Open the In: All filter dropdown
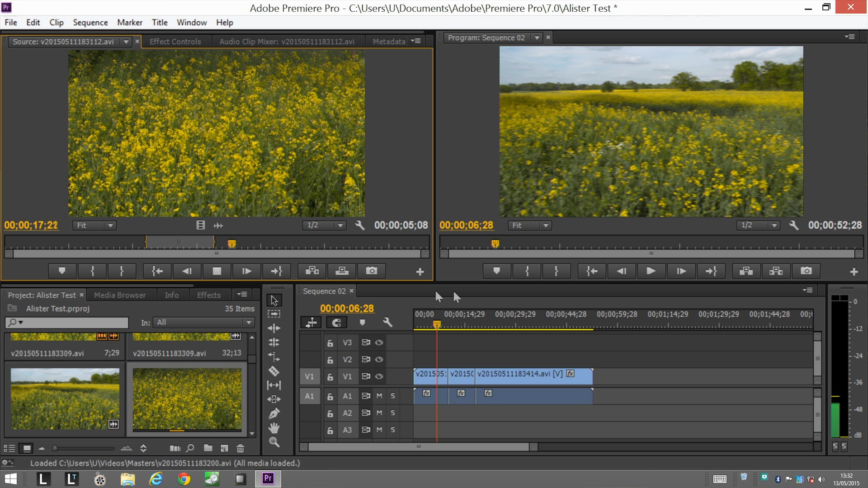This screenshot has height=488, width=868. (203, 322)
